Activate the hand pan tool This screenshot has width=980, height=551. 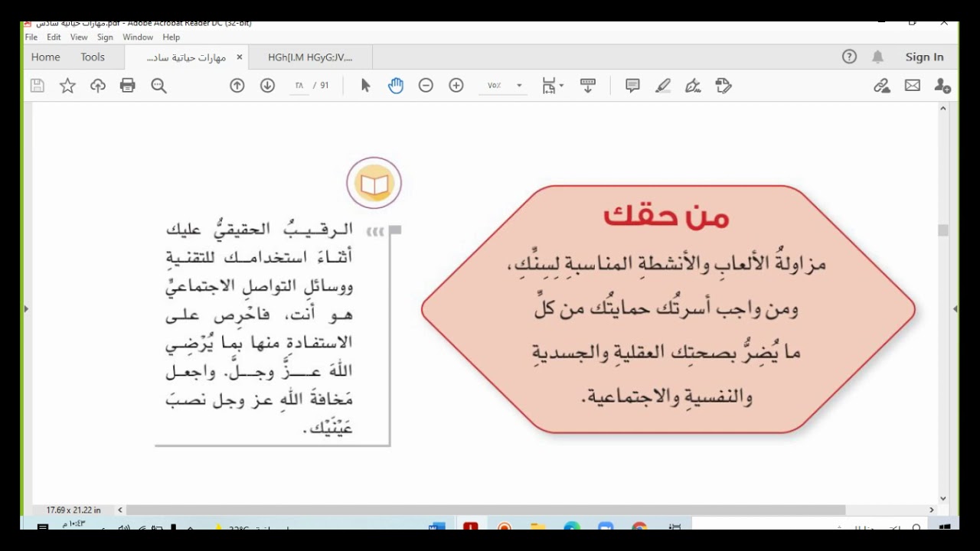click(395, 86)
